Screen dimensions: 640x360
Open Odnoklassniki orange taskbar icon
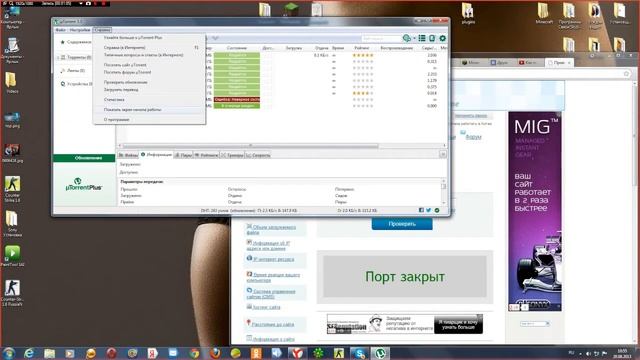pos(256,353)
